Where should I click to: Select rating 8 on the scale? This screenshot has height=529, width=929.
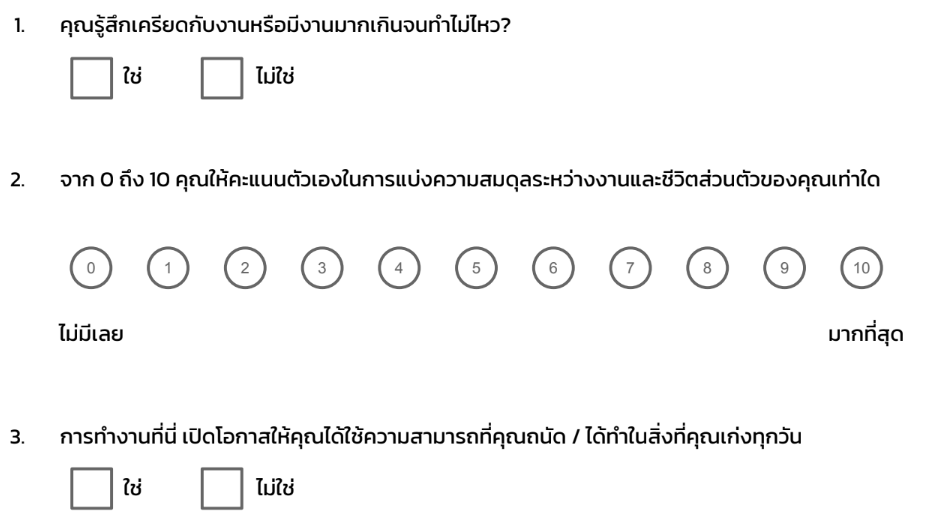707,268
